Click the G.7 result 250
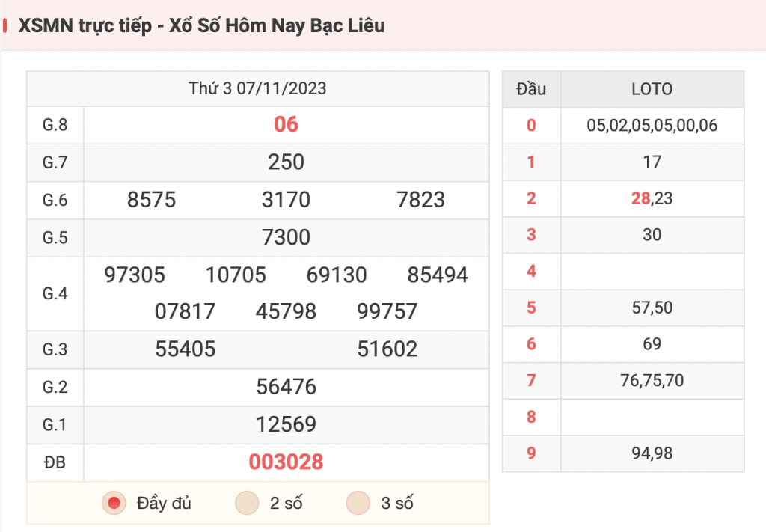 pyautogui.click(x=286, y=162)
